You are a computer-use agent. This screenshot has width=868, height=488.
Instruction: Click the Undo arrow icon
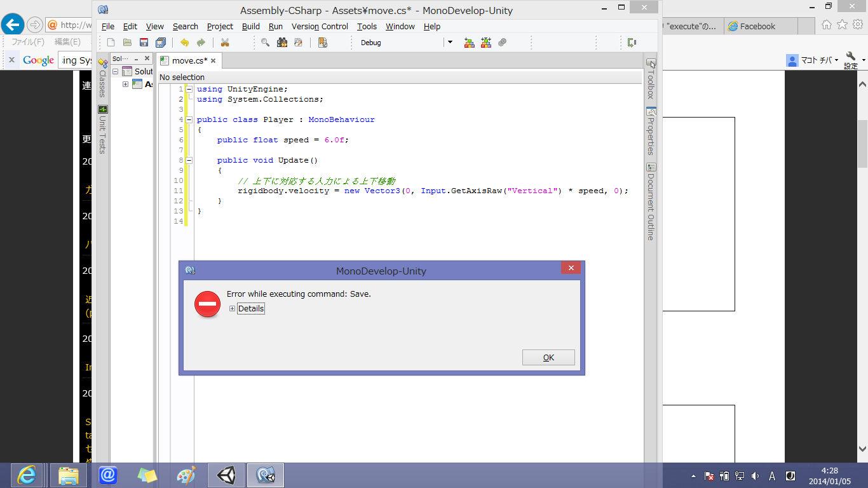pos(184,43)
